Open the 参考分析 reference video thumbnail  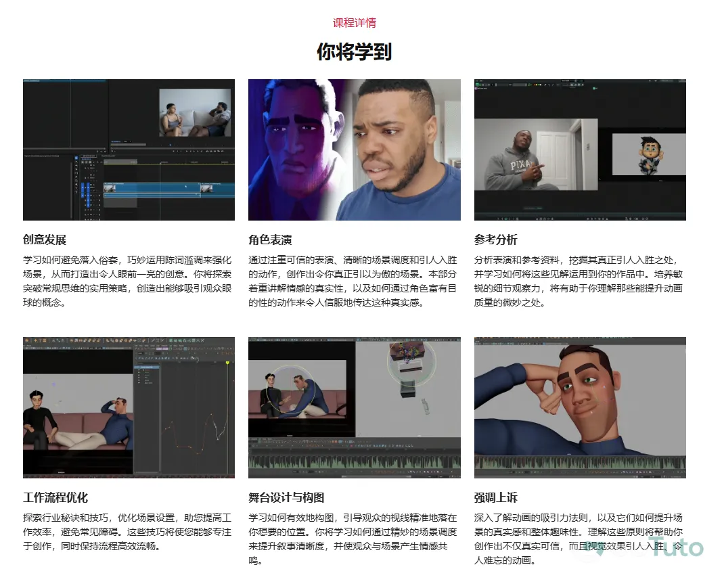coord(580,150)
